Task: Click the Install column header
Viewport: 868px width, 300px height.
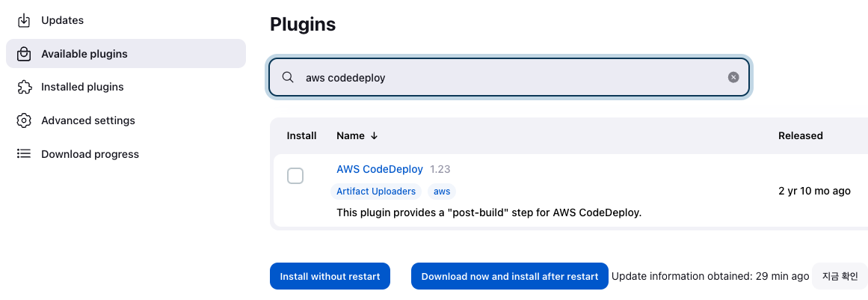Action: 302,135
